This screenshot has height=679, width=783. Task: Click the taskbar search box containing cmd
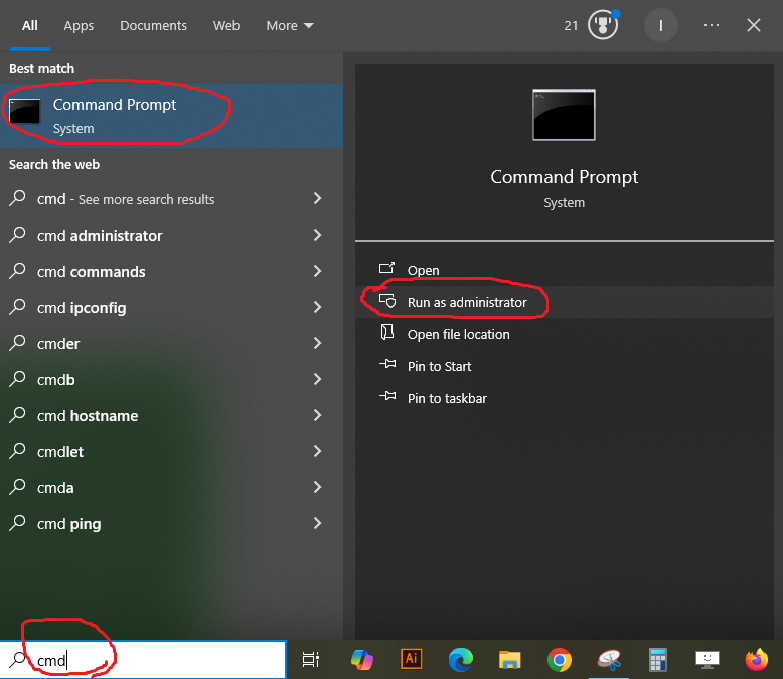pyautogui.click(x=143, y=660)
